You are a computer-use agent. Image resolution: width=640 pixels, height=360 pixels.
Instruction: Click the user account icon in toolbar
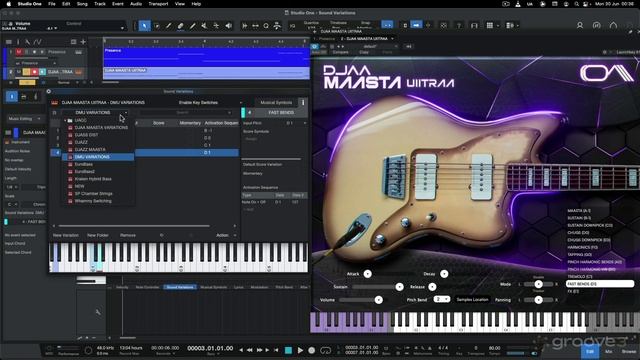pos(580,25)
